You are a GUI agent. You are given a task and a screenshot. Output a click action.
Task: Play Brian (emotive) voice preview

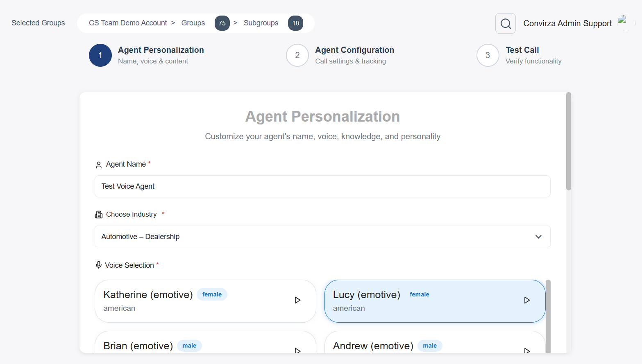tap(297, 350)
